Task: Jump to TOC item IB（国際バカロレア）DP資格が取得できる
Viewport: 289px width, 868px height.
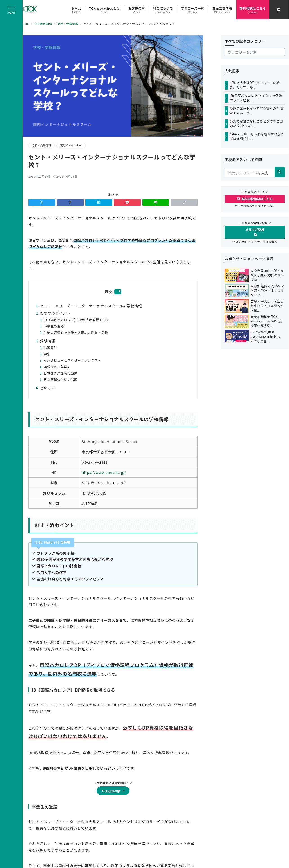Action: [x=76, y=320]
